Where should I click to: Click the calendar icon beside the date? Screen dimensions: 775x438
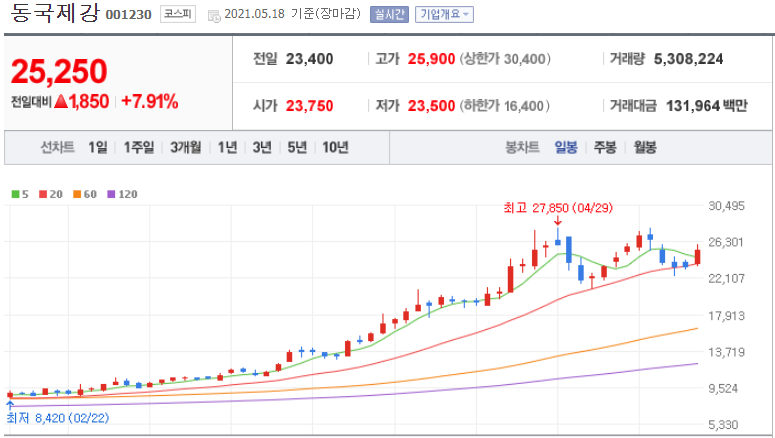pyautogui.click(x=214, y=16)
